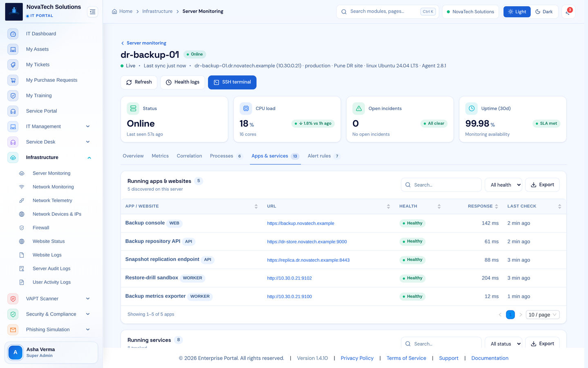The width and height of the screenshot is (588, 368).
Task: Click the My Tickets tag icon
Action: click(x=13, y=65)
